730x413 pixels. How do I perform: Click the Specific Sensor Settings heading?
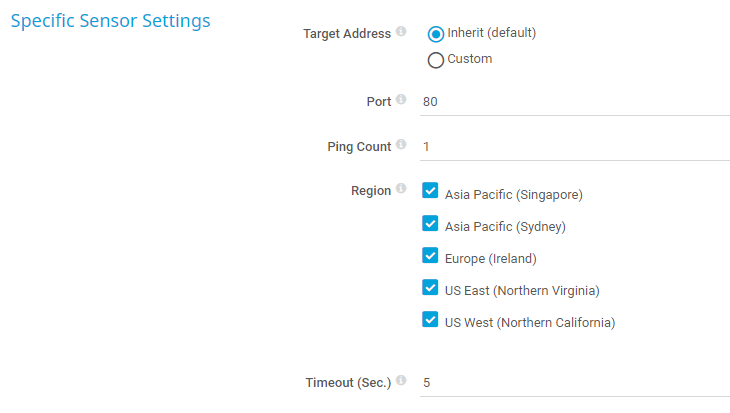[x=110, y=21]
